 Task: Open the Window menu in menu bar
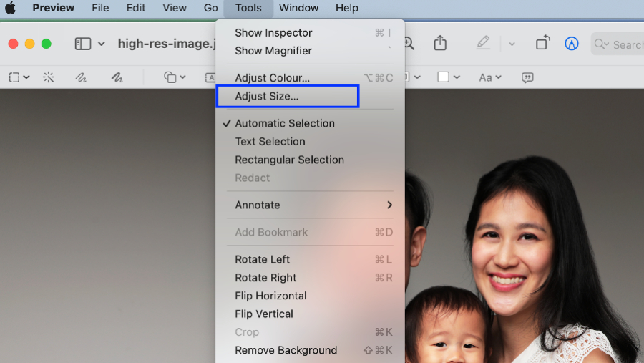click(298, 8)
